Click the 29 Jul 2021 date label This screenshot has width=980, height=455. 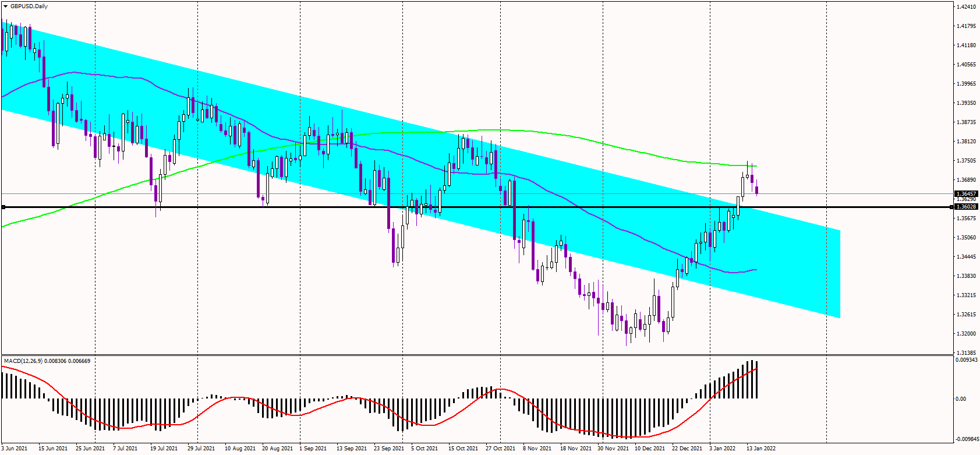(x=201, y=449)
